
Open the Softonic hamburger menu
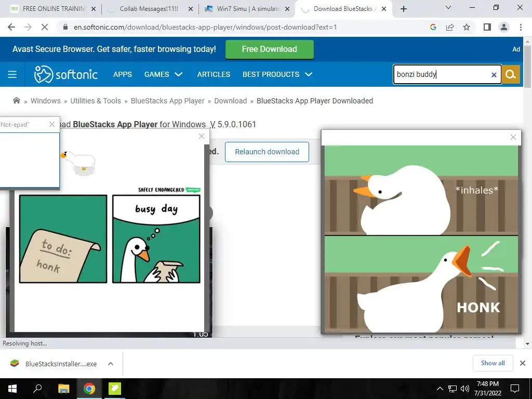pyautogui.click(x=12, y=74)
